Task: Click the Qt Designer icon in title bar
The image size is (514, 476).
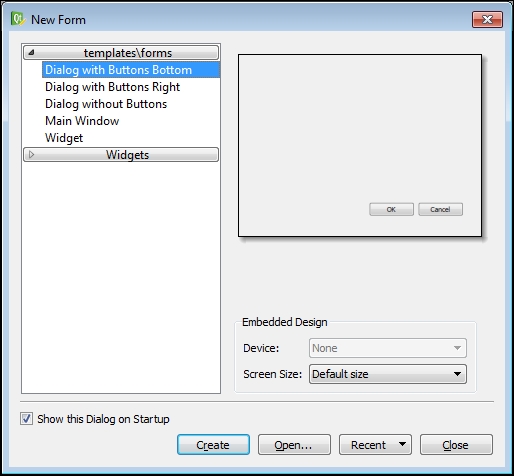Action: point(18,19)
